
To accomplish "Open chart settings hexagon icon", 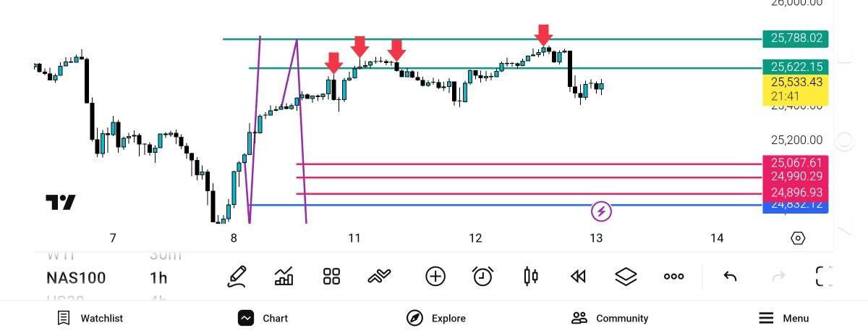I will (x=798, y=238).
